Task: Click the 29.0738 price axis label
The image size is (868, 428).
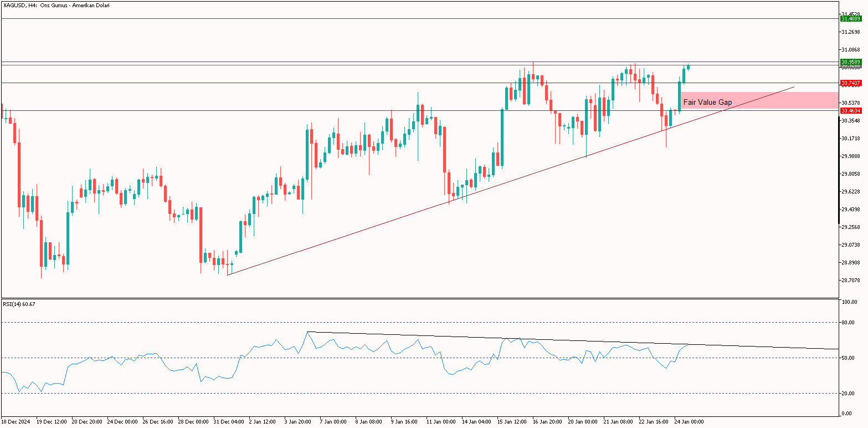Action: [850, 244]
